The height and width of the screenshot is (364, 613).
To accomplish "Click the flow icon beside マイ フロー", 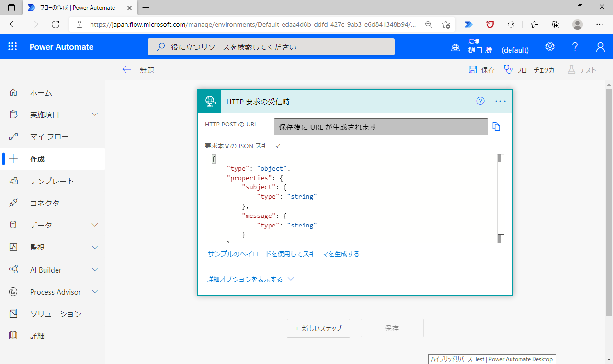I will point(13,136).
